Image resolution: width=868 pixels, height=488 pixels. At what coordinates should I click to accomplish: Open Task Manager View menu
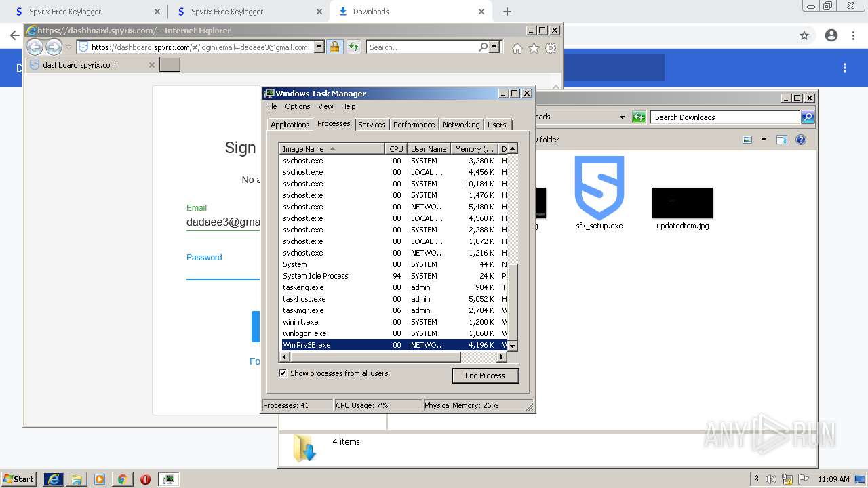click(x=325, y=106)
